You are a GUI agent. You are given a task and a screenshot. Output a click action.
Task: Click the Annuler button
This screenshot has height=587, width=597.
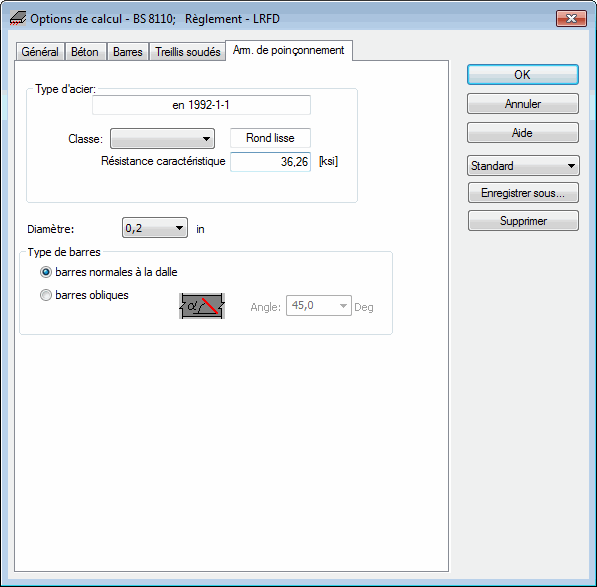point(523,104)
